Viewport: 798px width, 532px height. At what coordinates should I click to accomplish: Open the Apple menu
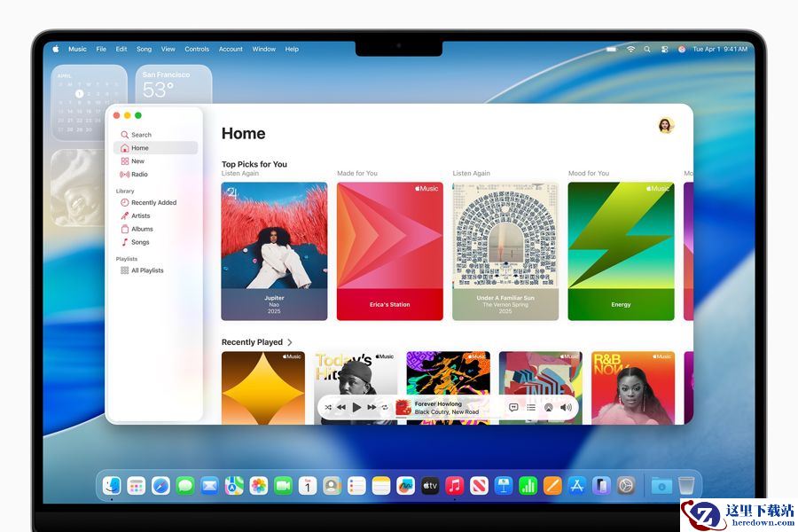[56, 49]
